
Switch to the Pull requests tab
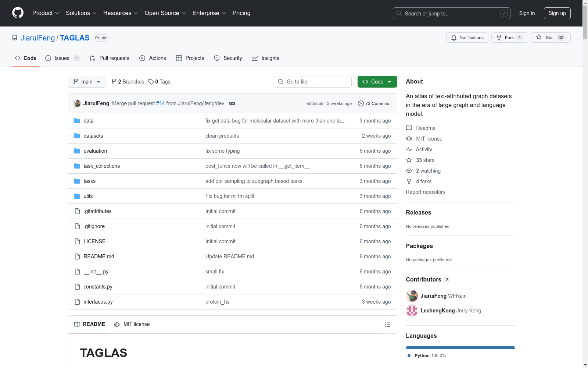110,58
